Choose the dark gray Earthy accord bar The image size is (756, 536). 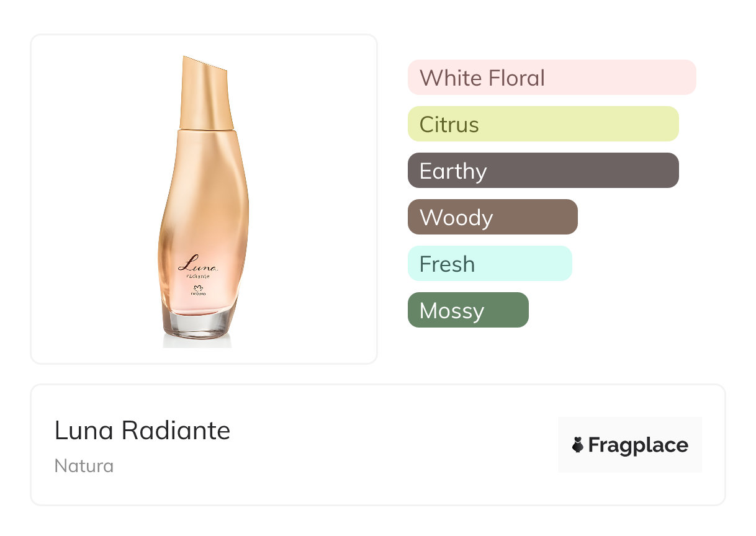click(x=542, y=171)
